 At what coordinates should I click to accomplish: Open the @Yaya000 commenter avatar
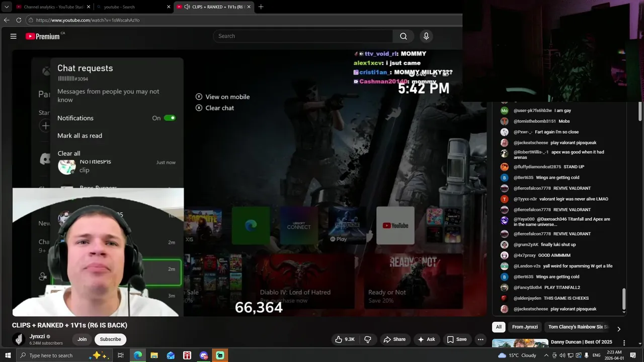pyautogui.click(x=504, y=220)
